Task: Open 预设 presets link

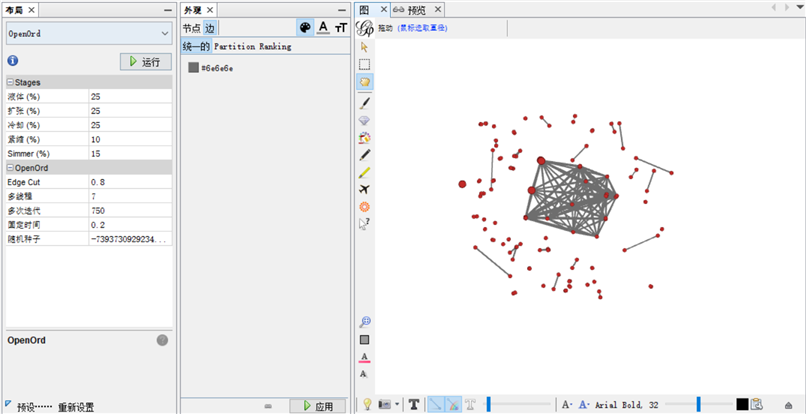Action: (x=35, y=407)
